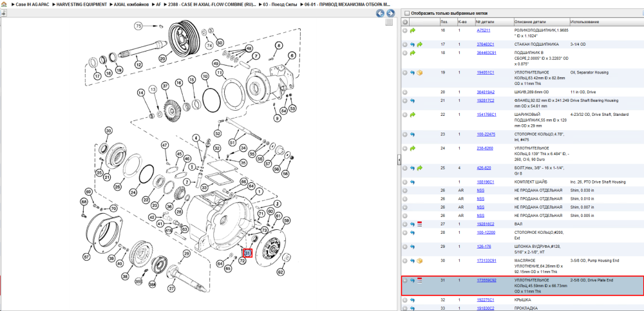Click the box icon in row 19
644x311 pixels.
420,73
